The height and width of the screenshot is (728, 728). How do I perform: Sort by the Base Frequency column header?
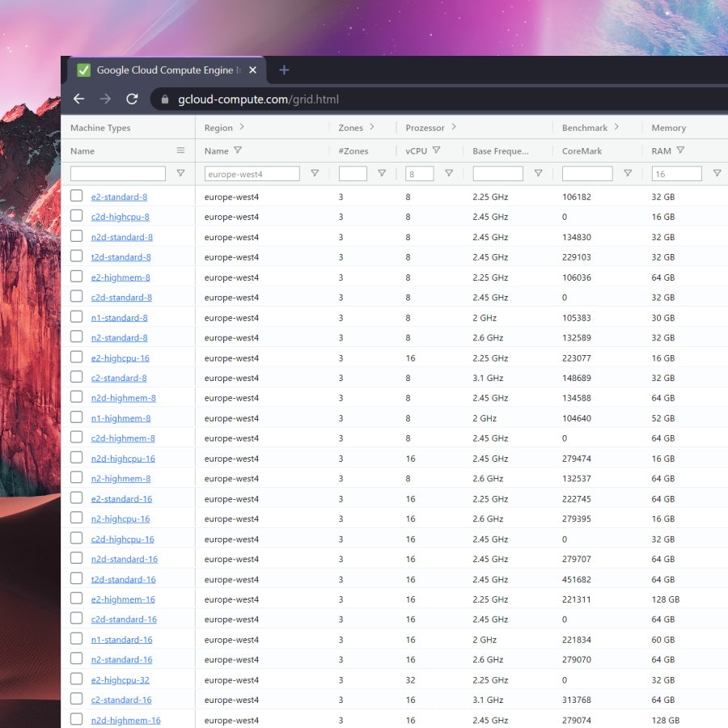click(501, 151)
